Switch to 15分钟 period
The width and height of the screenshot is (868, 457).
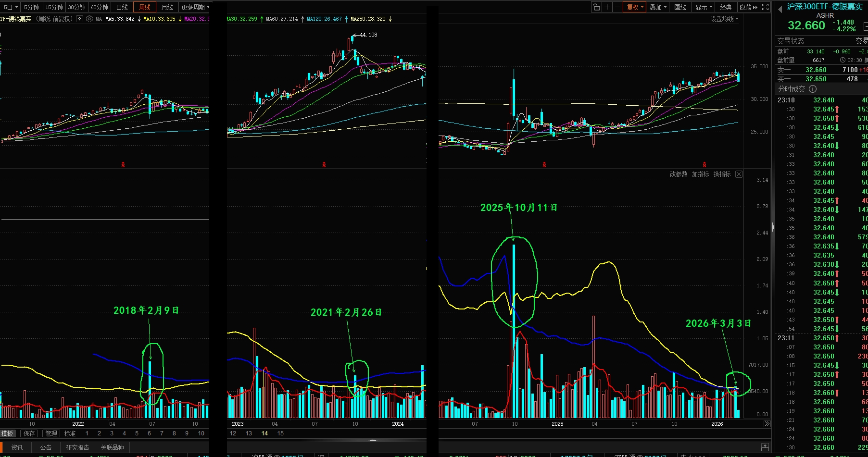[x=54, y=7]
